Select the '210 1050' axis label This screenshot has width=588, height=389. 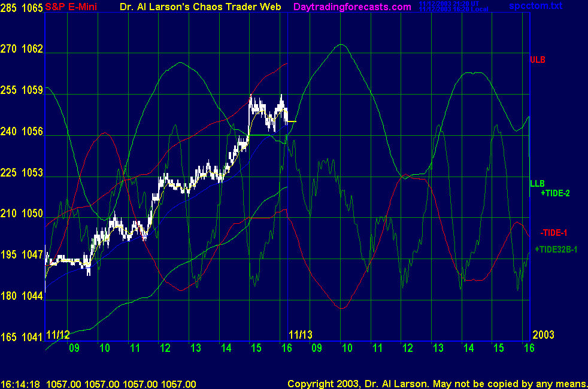pyautogui.click(x=22, y=214)
